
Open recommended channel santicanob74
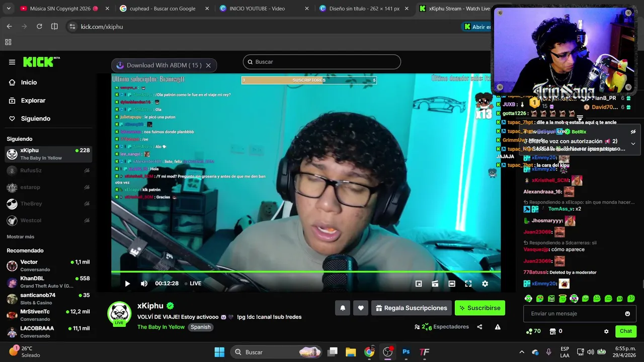[x=48, y=299]
